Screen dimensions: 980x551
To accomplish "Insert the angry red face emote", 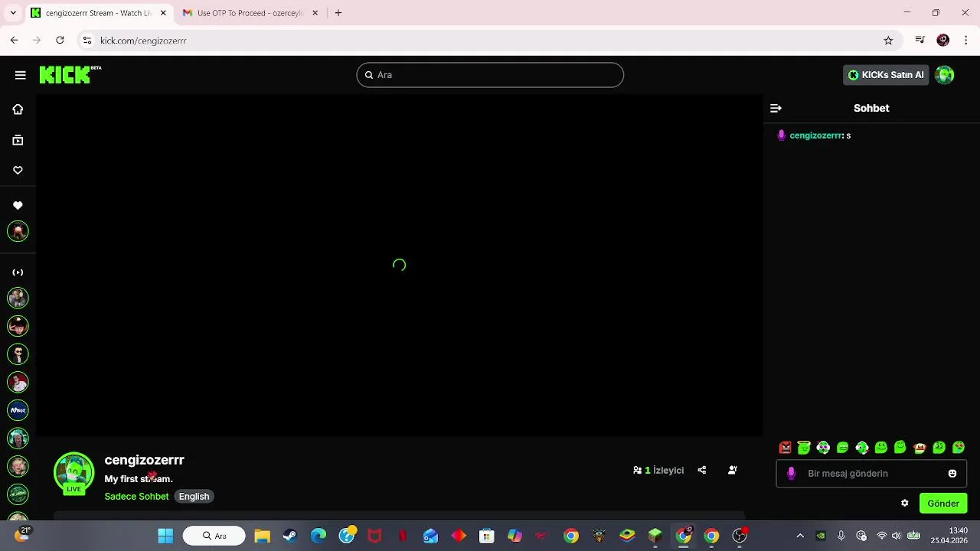I will 785,448.
